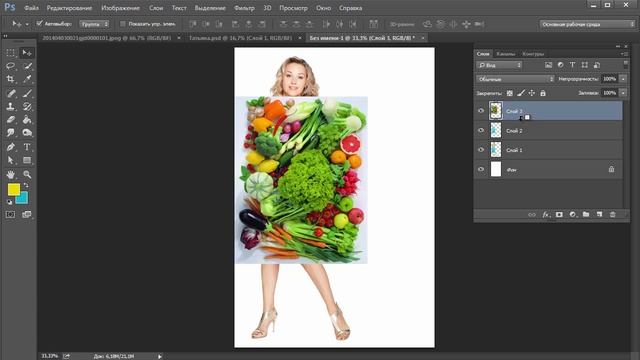This screenshot has height=360, width=640.
Task: Switch to the Каналы tab
Action: tap(506, 54)
